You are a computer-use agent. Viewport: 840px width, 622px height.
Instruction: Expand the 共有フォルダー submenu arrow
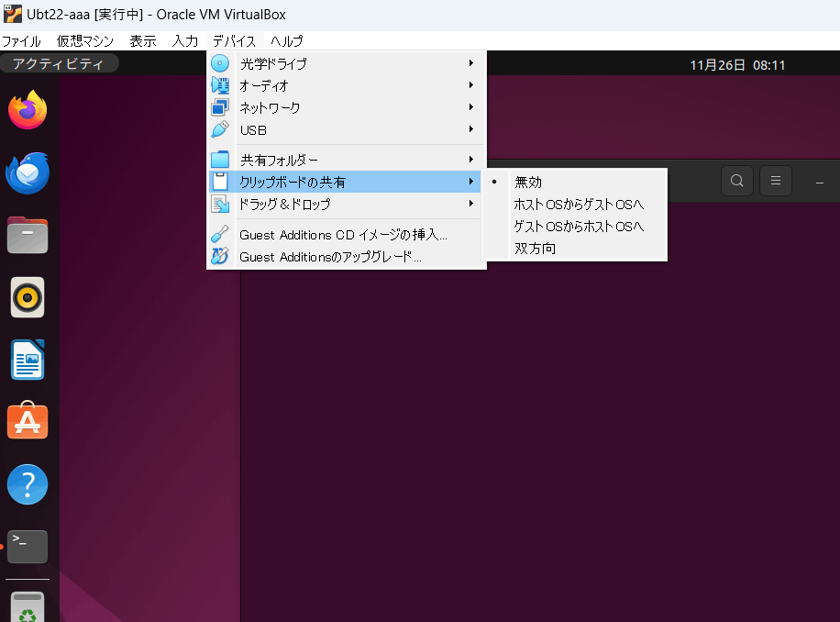coord(470,160)
